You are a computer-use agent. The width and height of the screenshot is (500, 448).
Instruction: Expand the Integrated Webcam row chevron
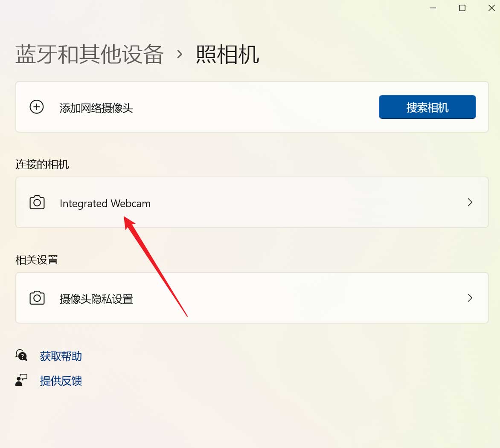(470, 202)
